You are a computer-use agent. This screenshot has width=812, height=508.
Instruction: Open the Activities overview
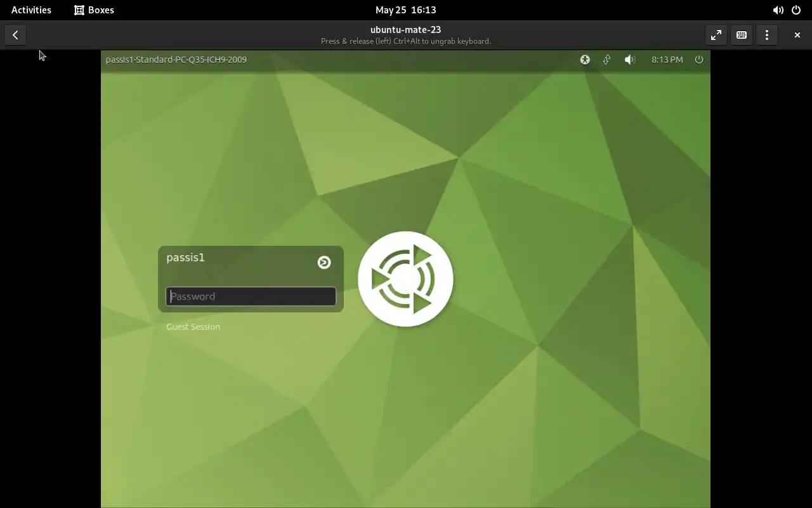point(31,10)
